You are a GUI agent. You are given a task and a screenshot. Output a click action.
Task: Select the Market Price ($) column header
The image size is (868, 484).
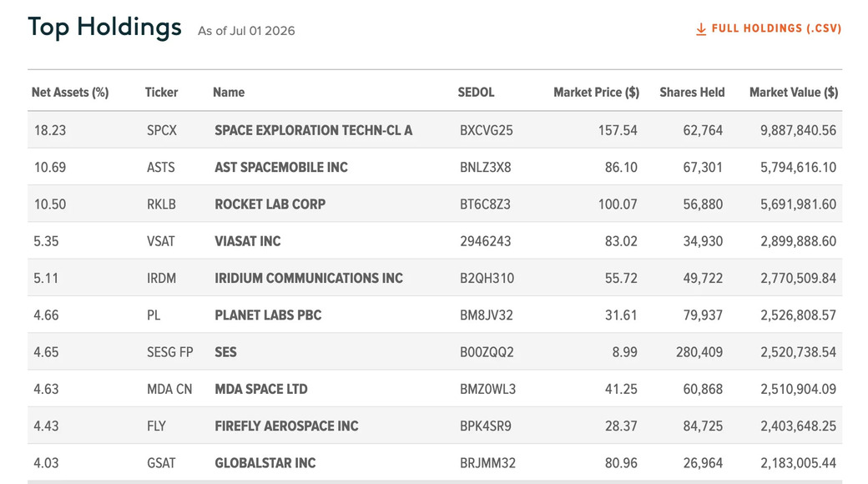click(596, 93)
